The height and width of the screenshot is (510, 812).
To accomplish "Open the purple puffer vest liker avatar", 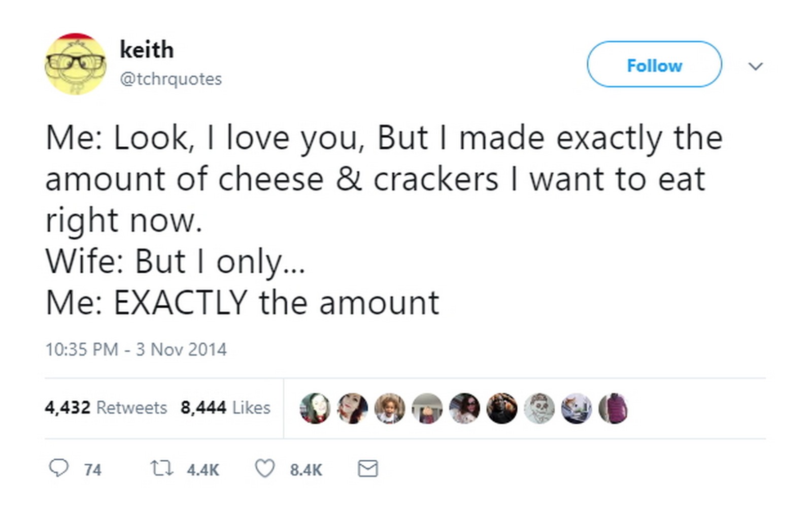I will click(614, 408).
